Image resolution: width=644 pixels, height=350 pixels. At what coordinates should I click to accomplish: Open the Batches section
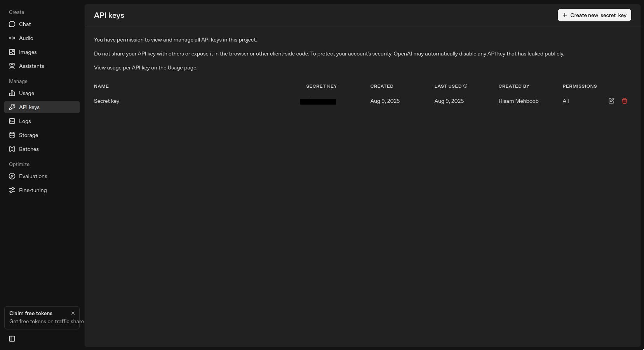pyautogui.click(x=29, y=149)
